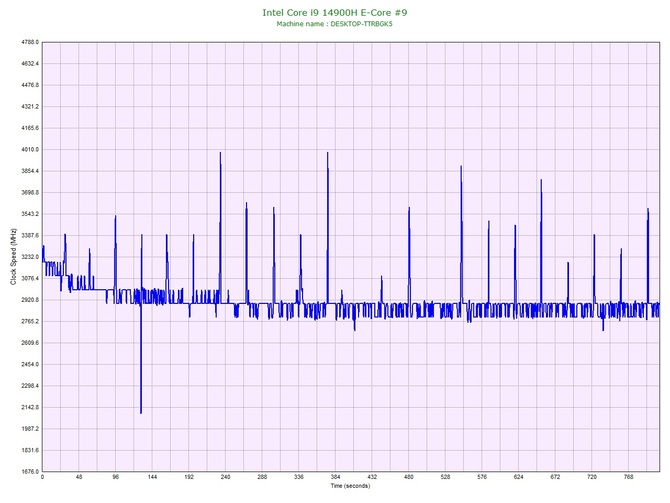
Task: Click the 0 tick on time axis
Action: pos(42,477)
